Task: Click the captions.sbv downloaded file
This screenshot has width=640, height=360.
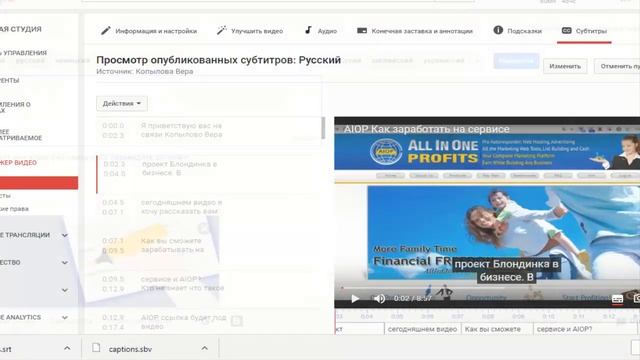Action: click(x=131, y=349)
